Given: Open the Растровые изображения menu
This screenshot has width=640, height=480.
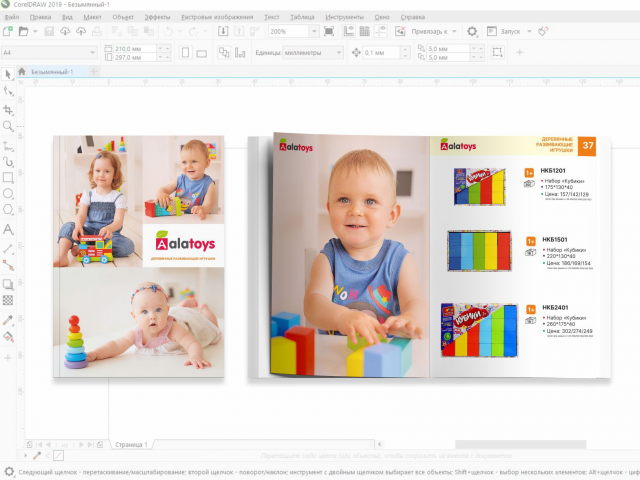Looking at the screenshot, I should 217,17.
